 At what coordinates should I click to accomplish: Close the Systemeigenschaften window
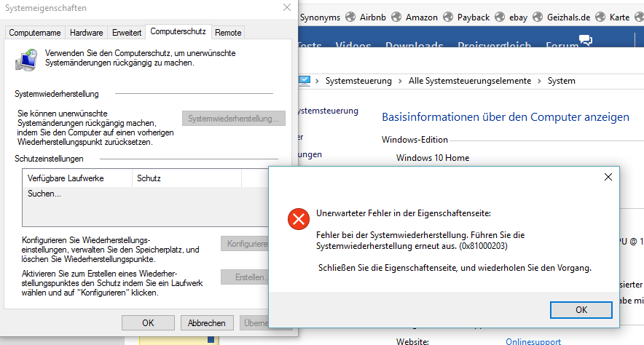287,7
